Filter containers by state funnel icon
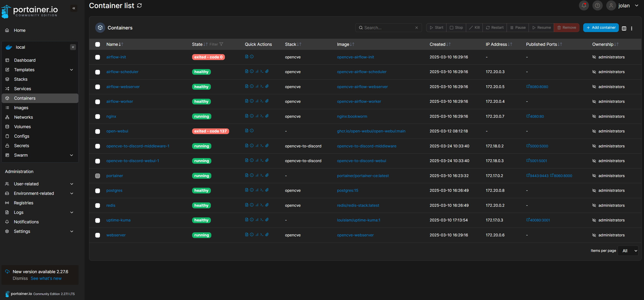Image resolution: width=644 pixels, height=300 pixels. click(x=221, y=44)
